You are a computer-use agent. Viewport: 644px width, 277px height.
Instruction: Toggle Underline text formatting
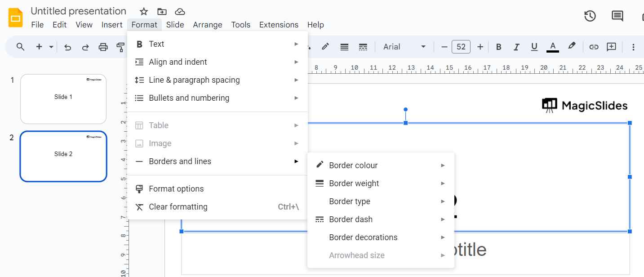pos(534,47)
